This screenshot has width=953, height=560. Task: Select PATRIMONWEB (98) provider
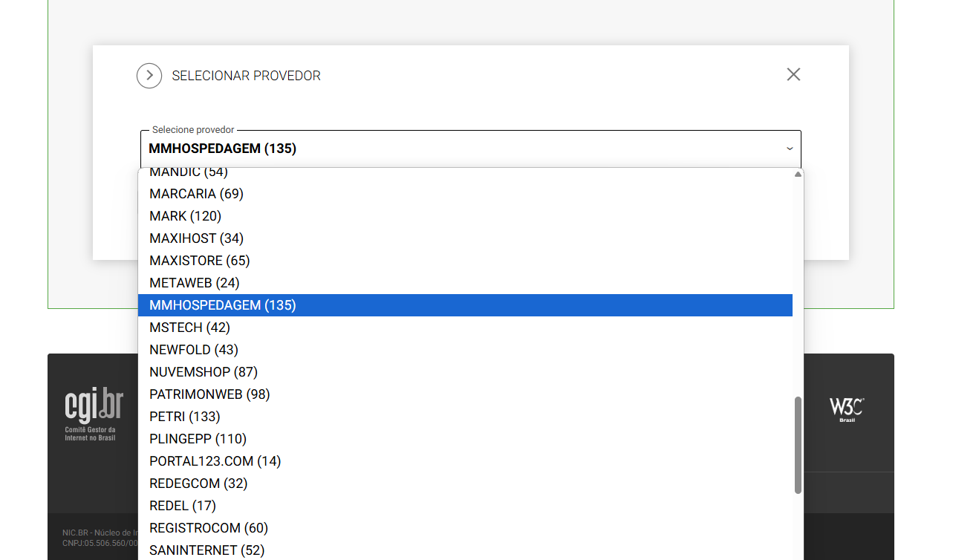[x=465, y=394]
